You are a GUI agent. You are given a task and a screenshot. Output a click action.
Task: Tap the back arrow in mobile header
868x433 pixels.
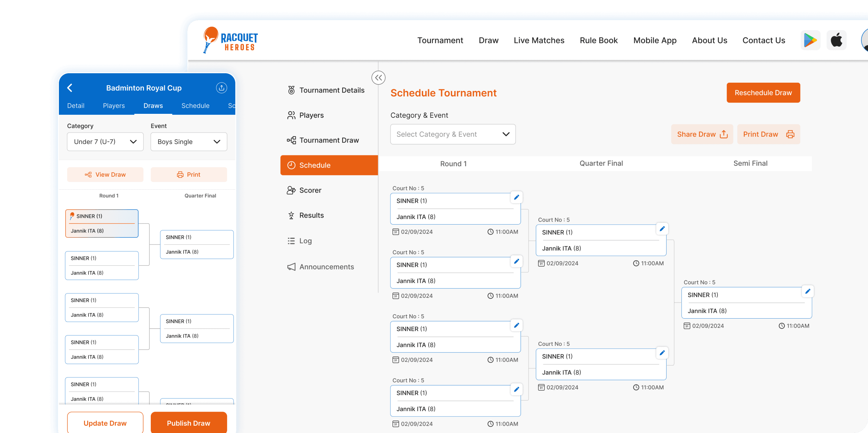coord(70,88)
